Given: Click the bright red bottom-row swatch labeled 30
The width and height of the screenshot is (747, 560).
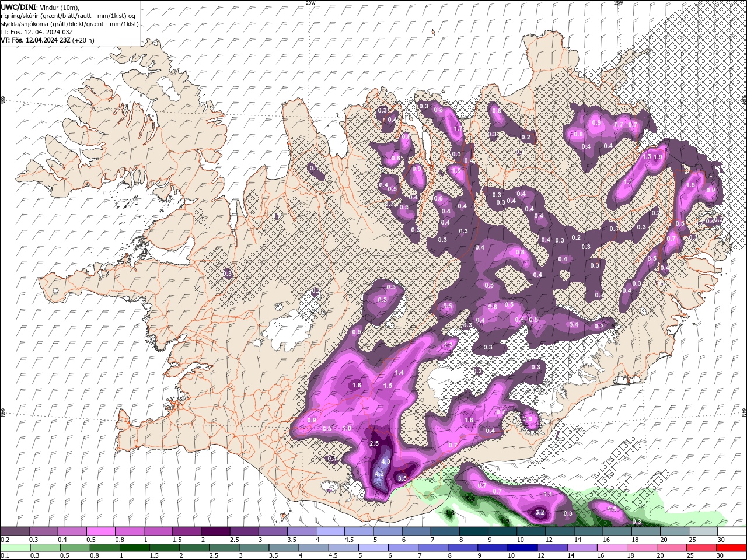Looking at the screenshot, I should click(732, 548).
